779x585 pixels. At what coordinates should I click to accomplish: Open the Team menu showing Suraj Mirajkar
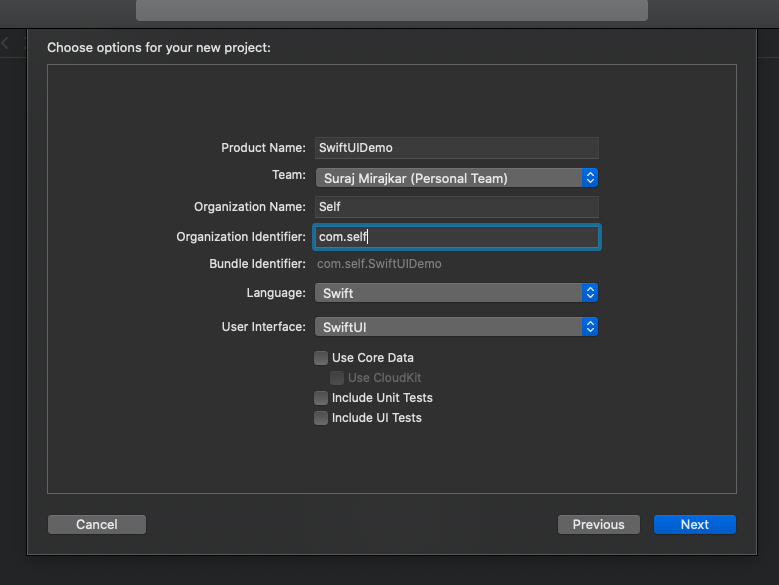tap(449, 177)
